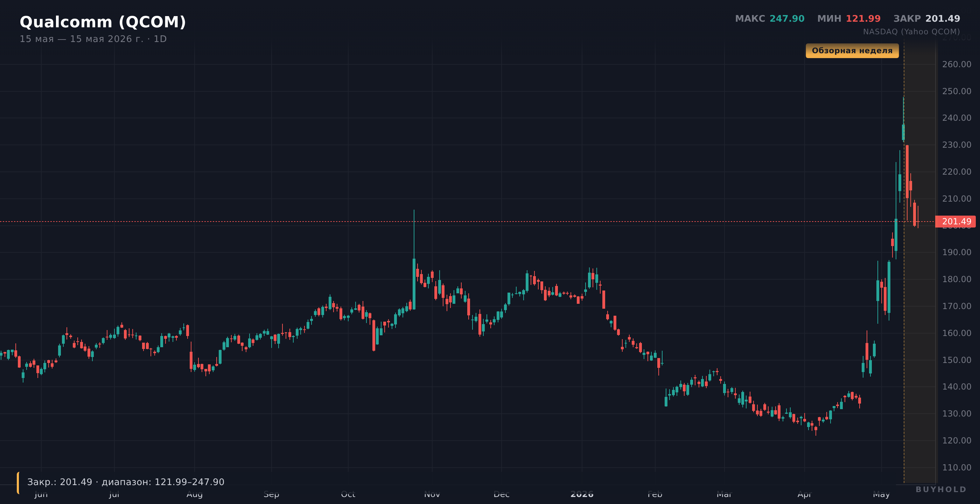Click the bold 2026 year label on time axis
This screenshot has width=980, height=504.
(582, 494)
